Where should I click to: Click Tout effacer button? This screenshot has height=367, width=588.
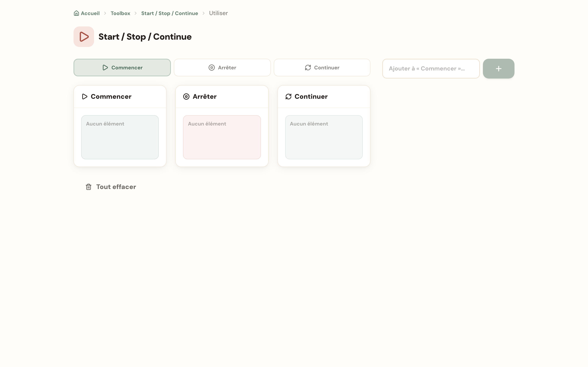(x=111, y=187)
